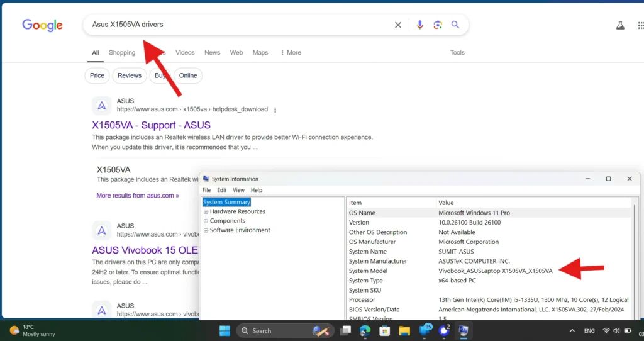Click ASUS favicon of X1505VA Support result
The image size is (644, 341).
coord(101,106)
